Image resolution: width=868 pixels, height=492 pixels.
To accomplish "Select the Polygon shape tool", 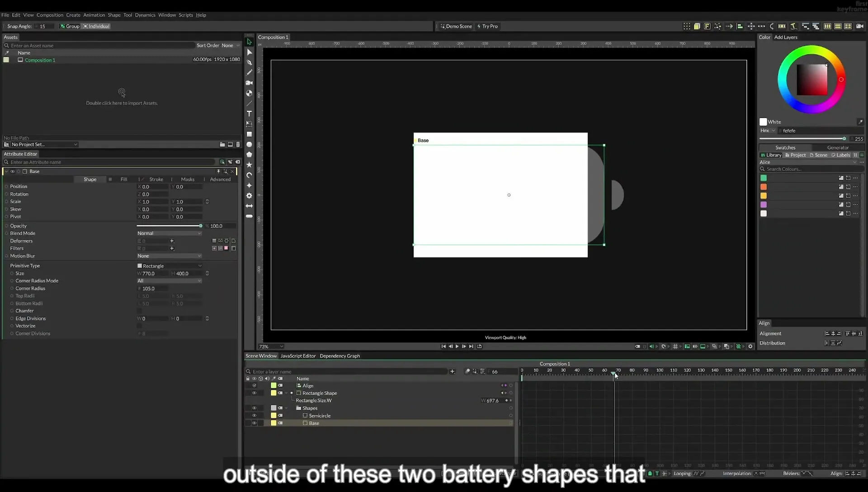I will [x=249, y=155].
